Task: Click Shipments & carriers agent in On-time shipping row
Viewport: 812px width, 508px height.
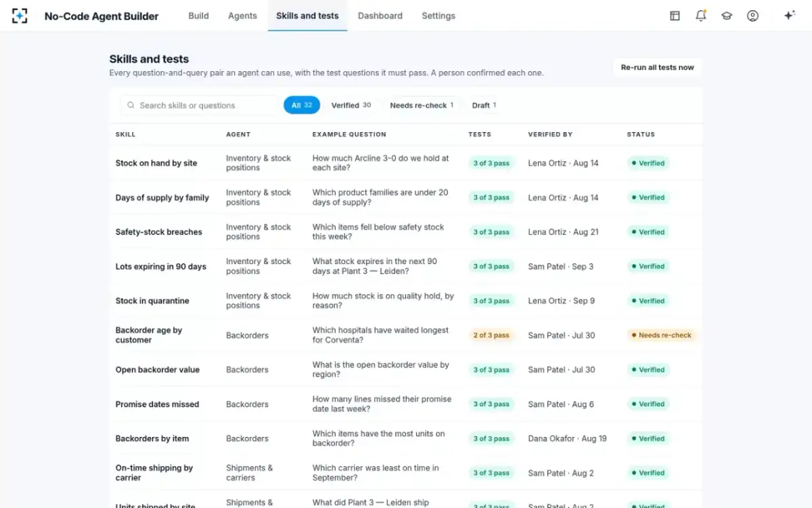Action: pos(250,473)
